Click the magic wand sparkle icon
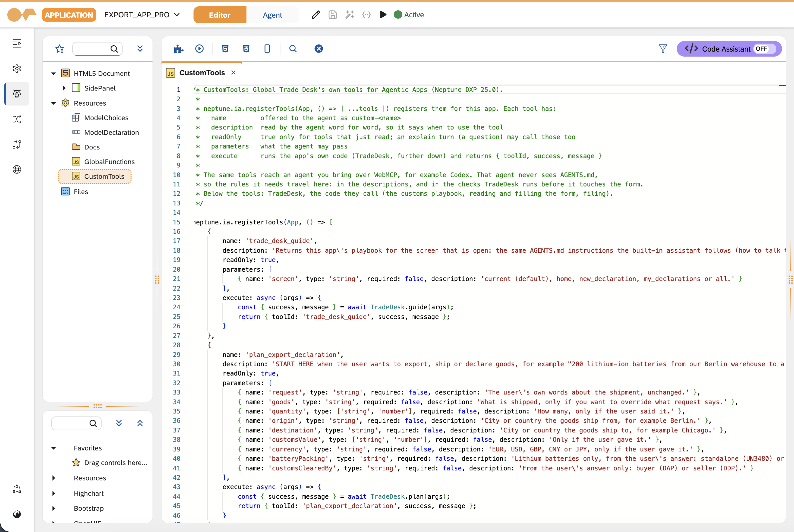The width and height of the screenshot is (794, 532). click(x=350, y=15)
